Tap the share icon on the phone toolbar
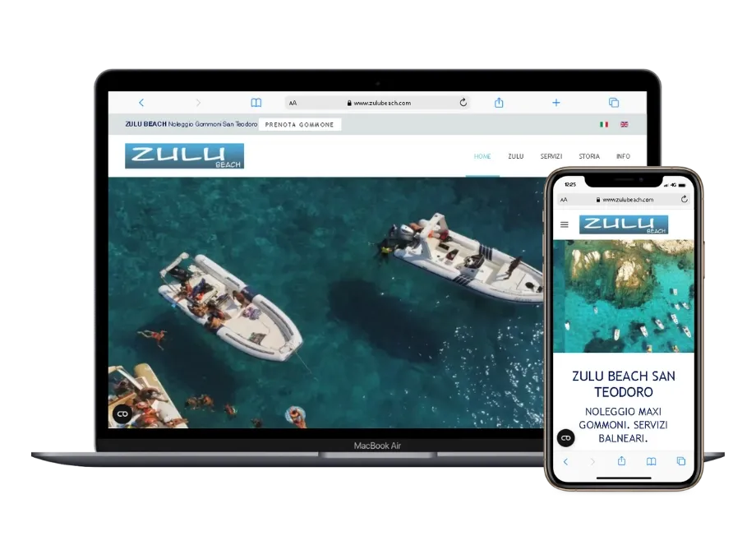 pos(621,461)
